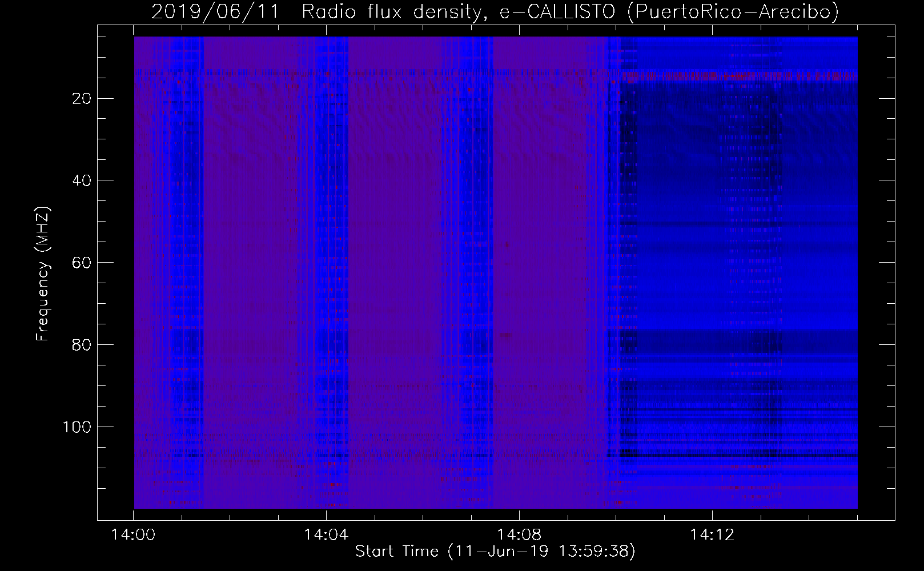924x571 pixels.
Task: Click the "Start Time (11-Jun-19 13:59:38)" label
Action: click(495, 551)
